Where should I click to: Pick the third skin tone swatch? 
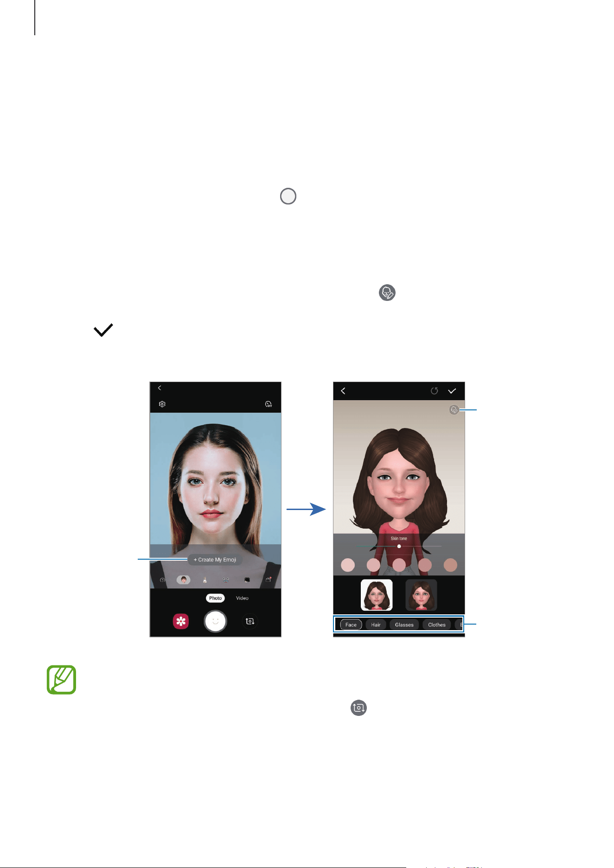[x=399, y=565]
